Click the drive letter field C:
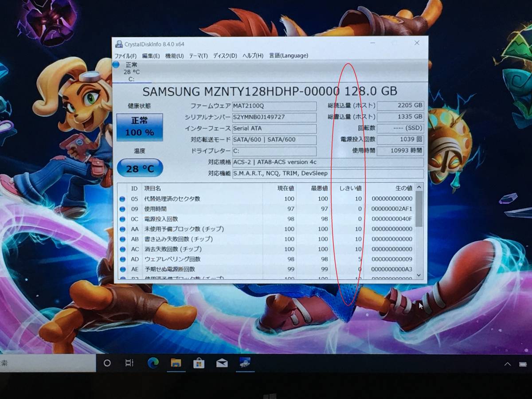 274,151
